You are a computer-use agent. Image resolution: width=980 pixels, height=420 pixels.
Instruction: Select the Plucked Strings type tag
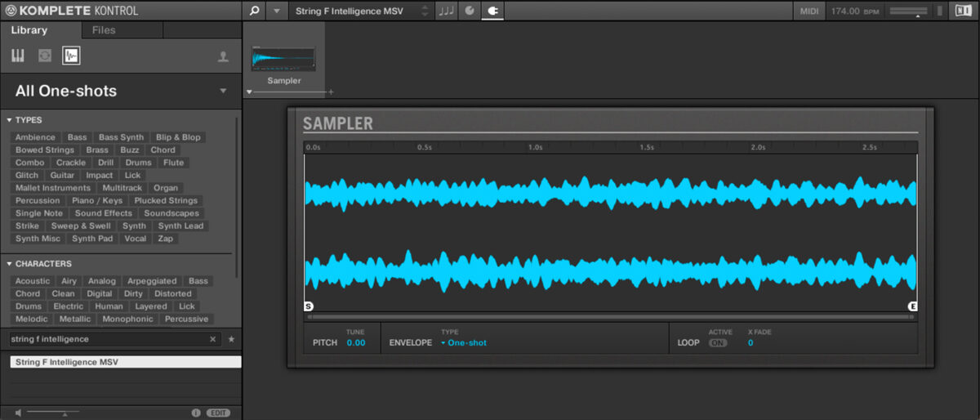(x=166, y=201)
